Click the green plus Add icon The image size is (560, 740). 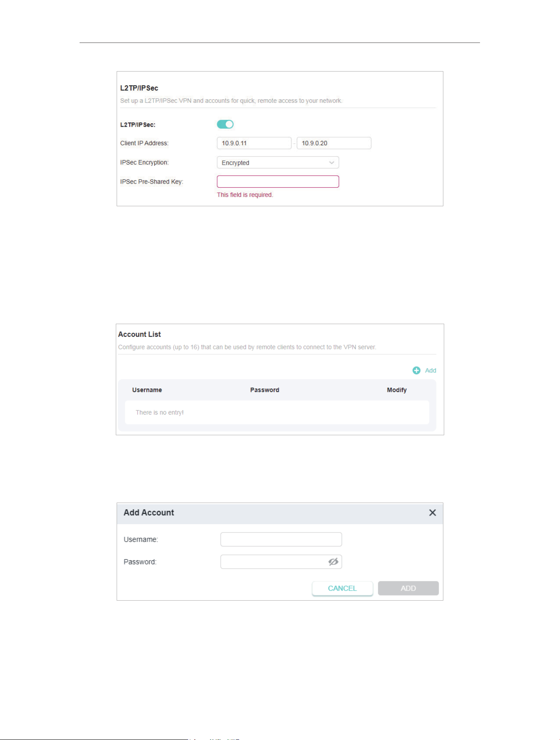[416, 370]
